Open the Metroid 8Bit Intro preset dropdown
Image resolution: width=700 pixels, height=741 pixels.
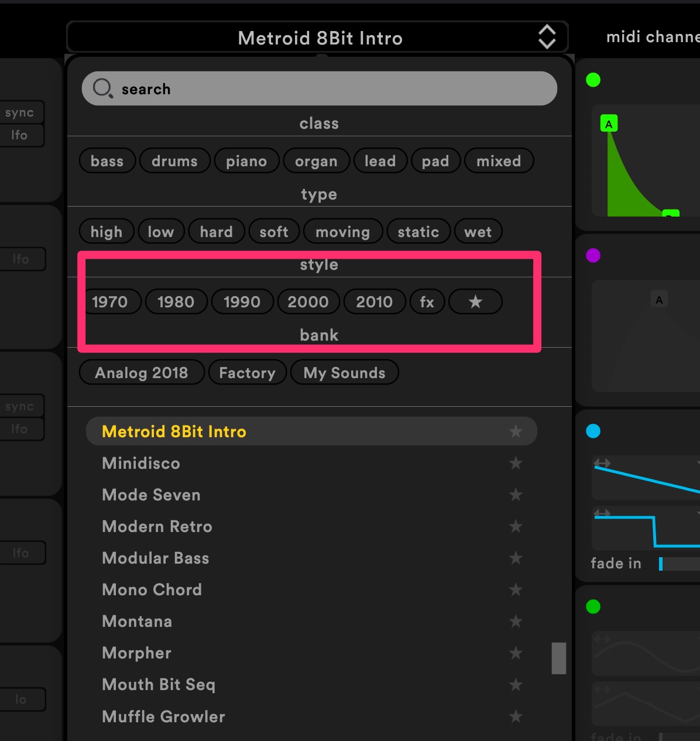[x=320, y=39]
